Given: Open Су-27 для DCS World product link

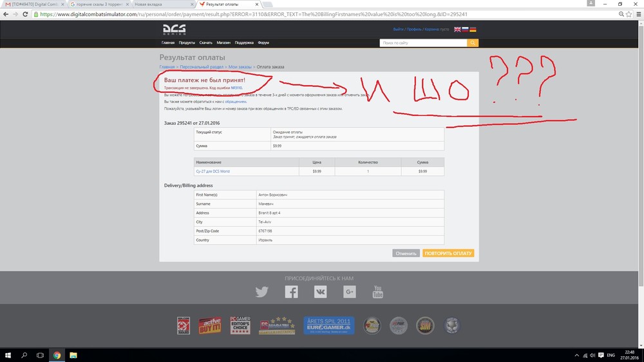Looking at the screenshot, I should point(213,171).
